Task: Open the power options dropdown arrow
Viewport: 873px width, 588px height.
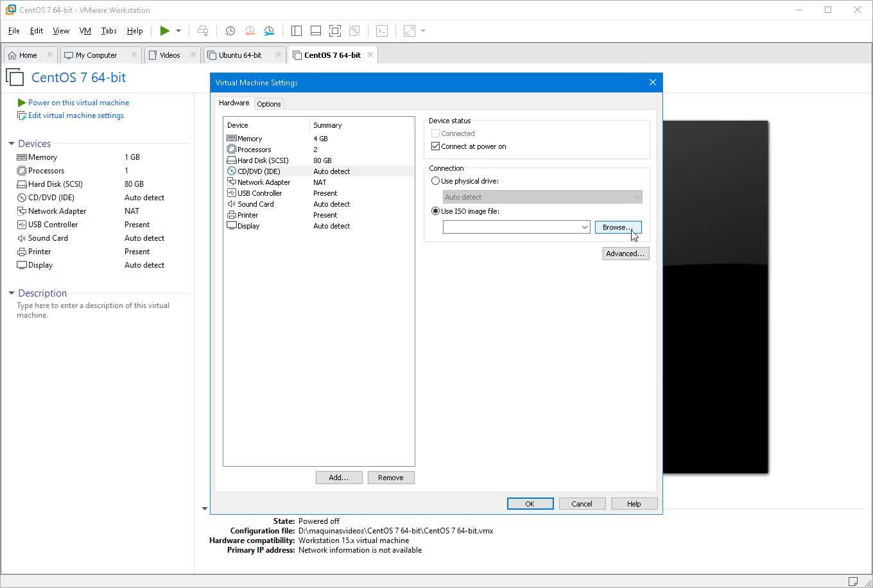Action: [178, 31]
